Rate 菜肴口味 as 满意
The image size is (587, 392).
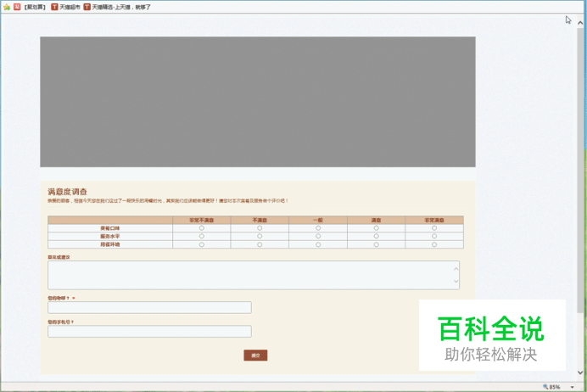point(377,228)
